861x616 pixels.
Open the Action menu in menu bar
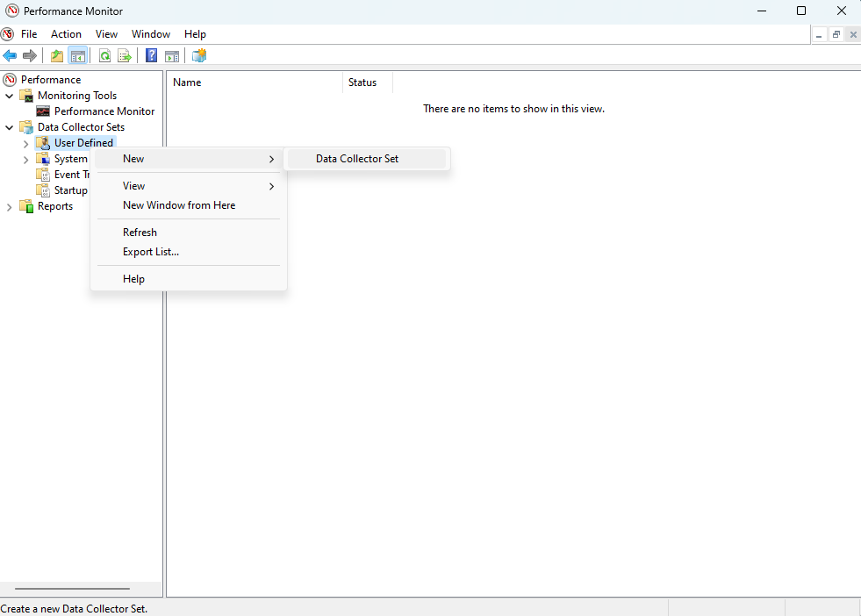pyautogui.click(x=66, y=34)
